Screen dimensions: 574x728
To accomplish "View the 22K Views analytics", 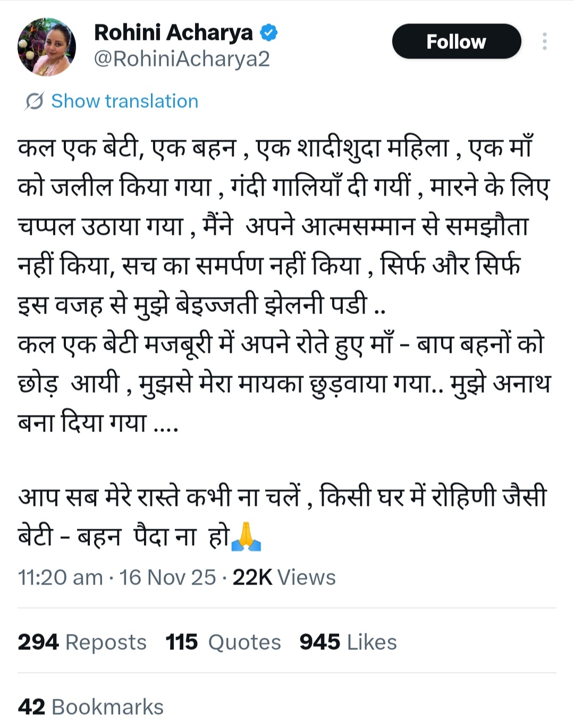I will point(284,578).
